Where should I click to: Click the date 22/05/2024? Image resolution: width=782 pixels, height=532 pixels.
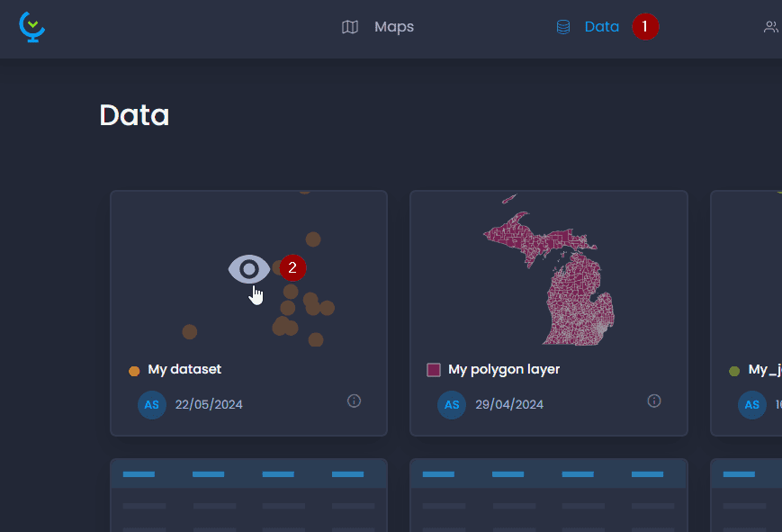tap(209, 404)
